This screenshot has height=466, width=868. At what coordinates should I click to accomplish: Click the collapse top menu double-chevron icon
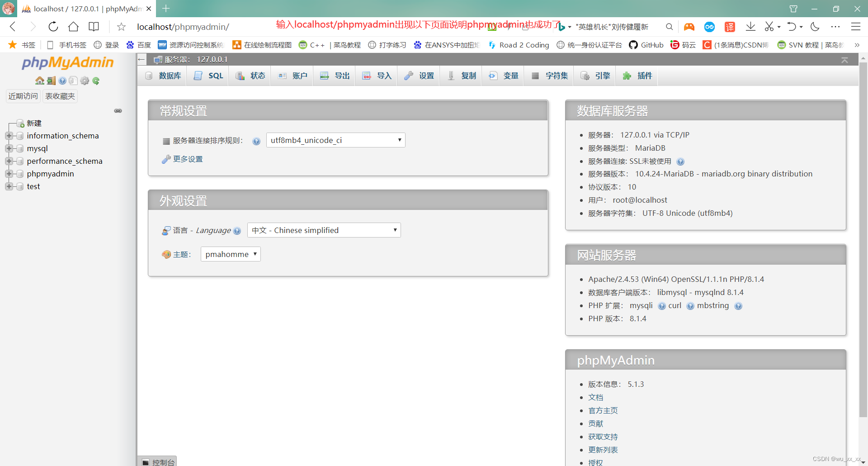(x=844, y=60)
